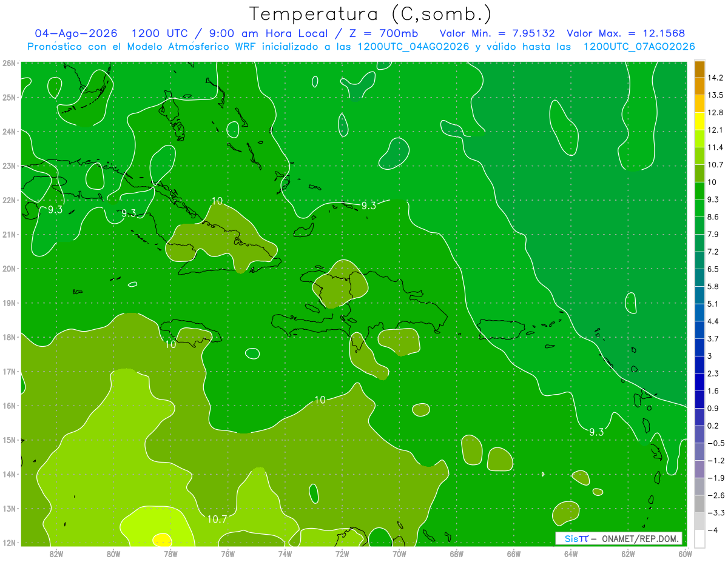Screen dimensions: 728x562
Task: Click the orange legend swatch between 13.5 and 14.2
Action: coord(699,87)
